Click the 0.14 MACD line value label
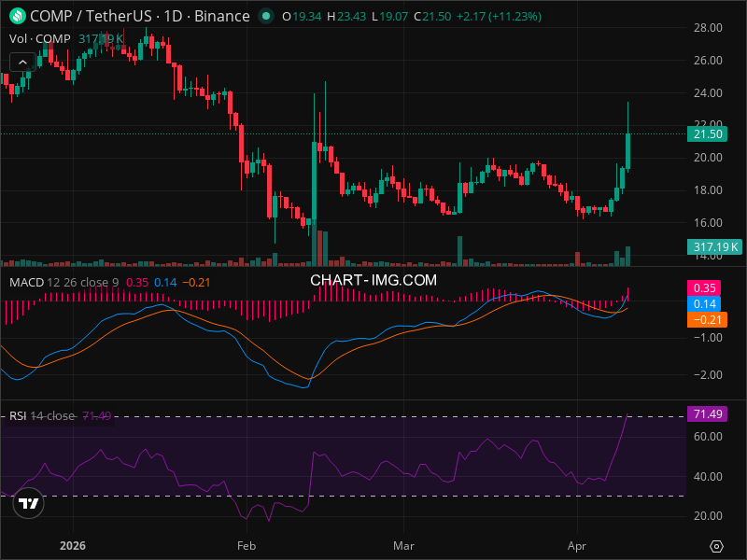 tap(704, 304)
